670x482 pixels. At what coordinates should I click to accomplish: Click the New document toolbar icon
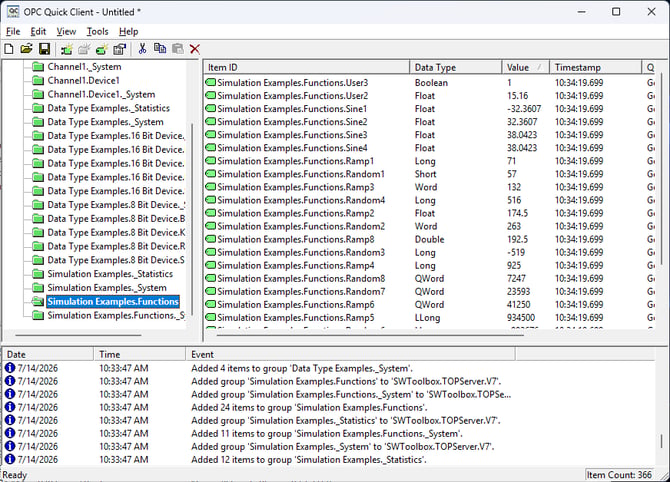(x=9, y=49)
